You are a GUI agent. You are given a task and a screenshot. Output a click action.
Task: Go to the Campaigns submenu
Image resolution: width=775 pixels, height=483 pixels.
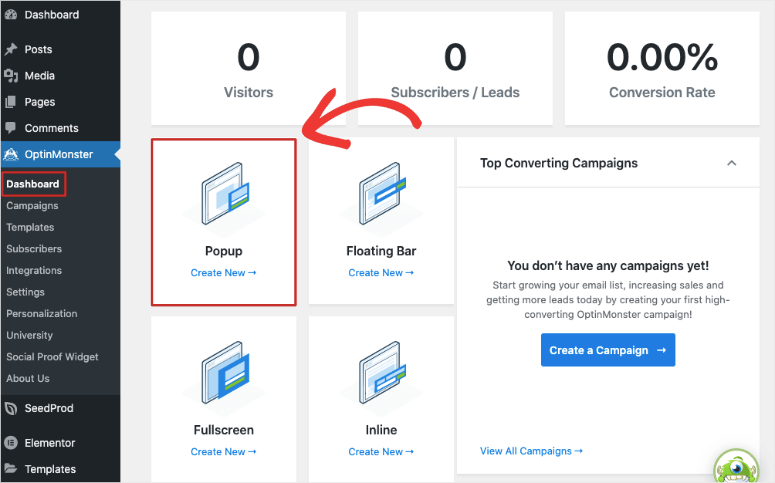coord(32,206)
